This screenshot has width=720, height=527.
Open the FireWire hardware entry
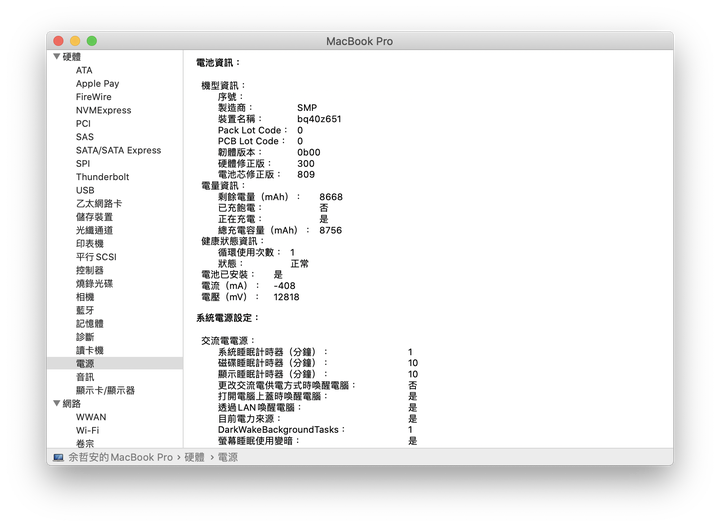pos(94,97)
